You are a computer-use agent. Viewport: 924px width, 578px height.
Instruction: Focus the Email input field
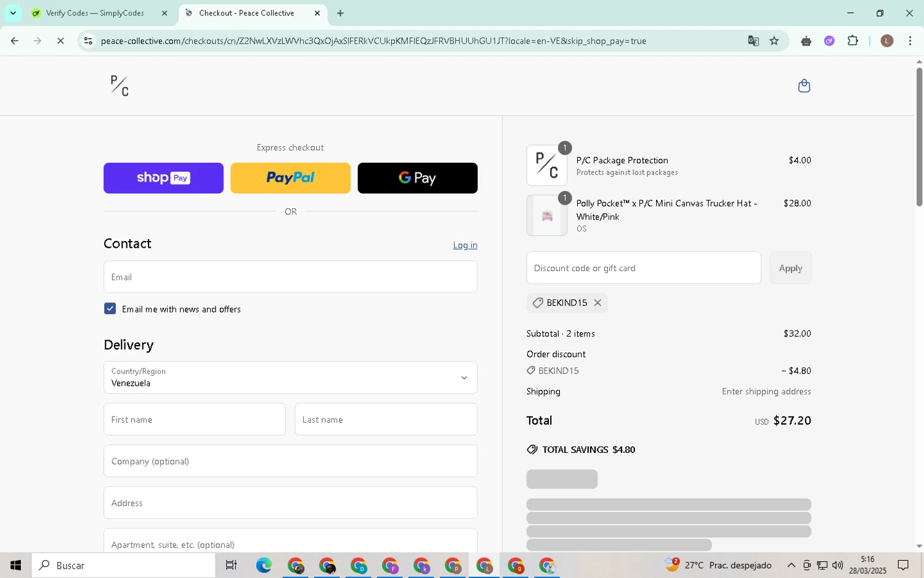pos(290,277)
